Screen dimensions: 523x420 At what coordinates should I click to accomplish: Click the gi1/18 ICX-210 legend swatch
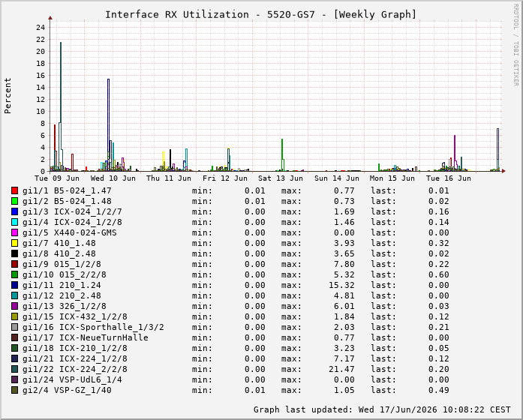14,348
